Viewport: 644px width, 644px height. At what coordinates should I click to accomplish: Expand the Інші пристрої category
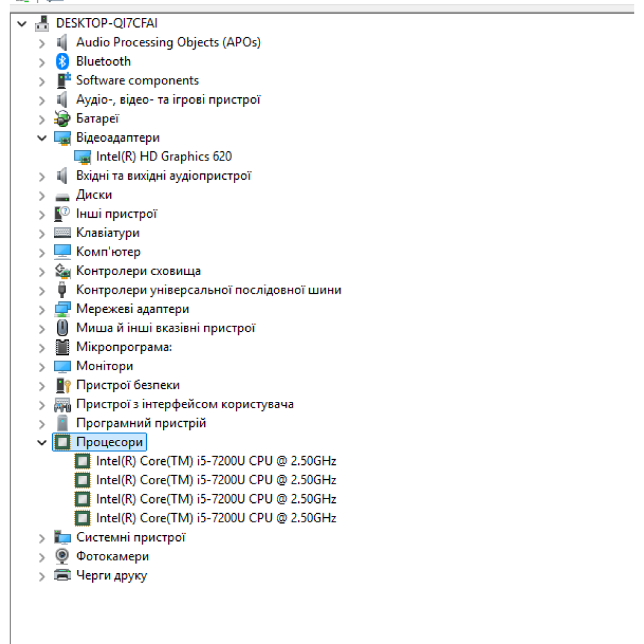click(42, 214)
